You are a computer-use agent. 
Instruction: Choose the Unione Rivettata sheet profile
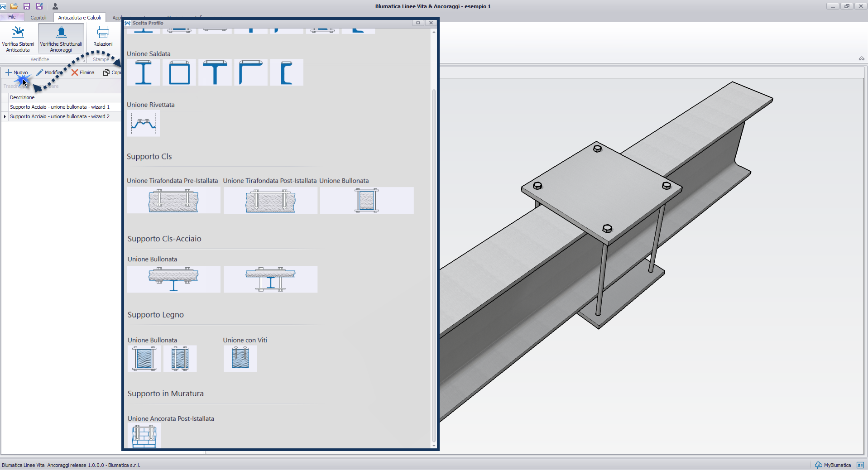point(144,123)
